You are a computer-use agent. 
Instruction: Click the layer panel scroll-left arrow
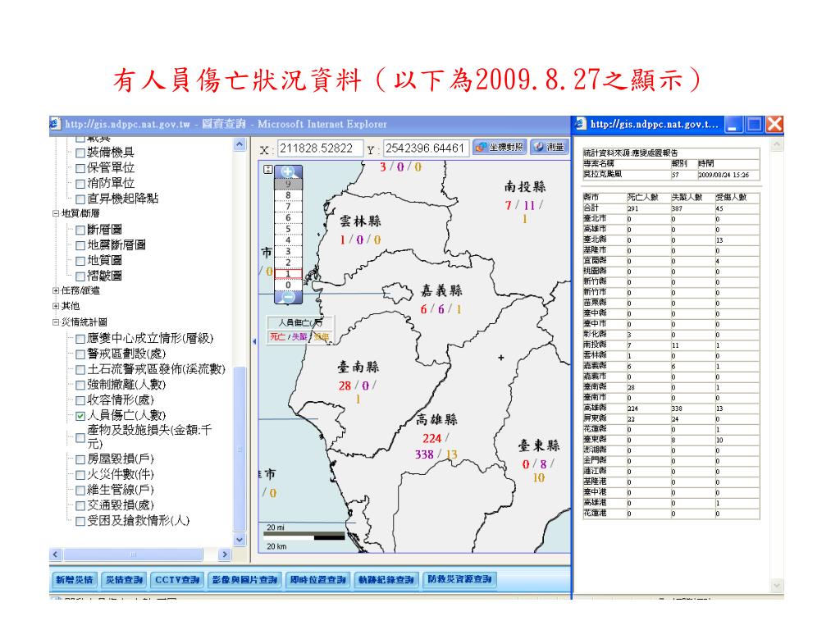click(x=55, y=555)
